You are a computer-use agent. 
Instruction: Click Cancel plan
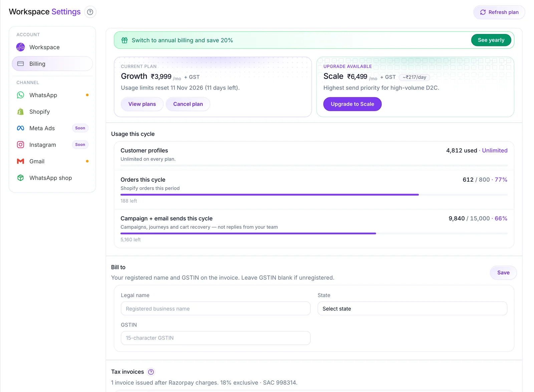(188, 104)
